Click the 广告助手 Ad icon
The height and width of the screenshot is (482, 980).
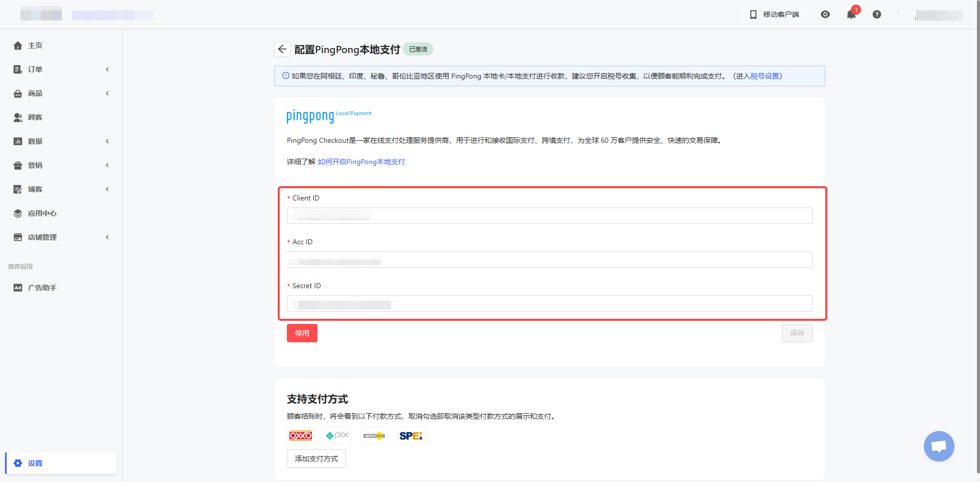coord(18,288)
